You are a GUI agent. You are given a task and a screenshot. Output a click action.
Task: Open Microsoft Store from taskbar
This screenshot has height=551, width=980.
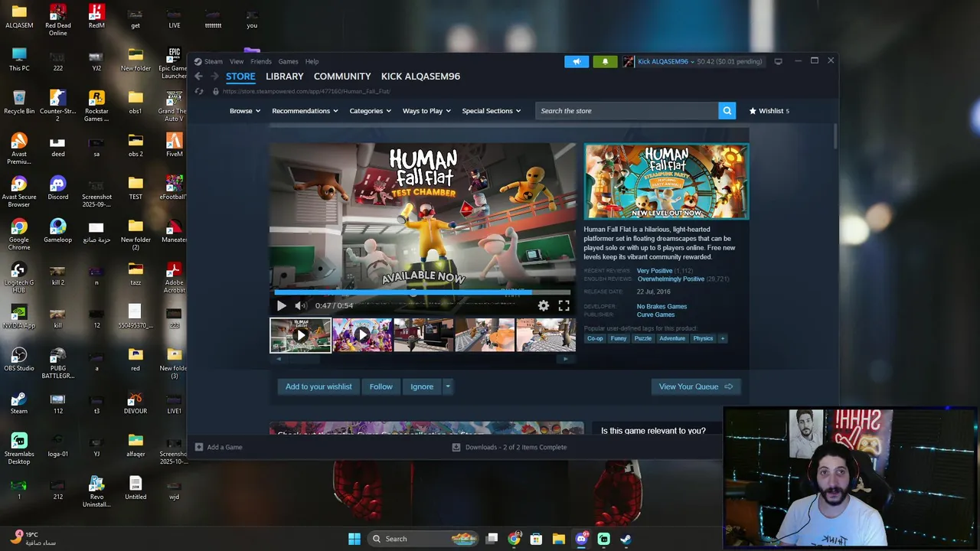[536, 539]
